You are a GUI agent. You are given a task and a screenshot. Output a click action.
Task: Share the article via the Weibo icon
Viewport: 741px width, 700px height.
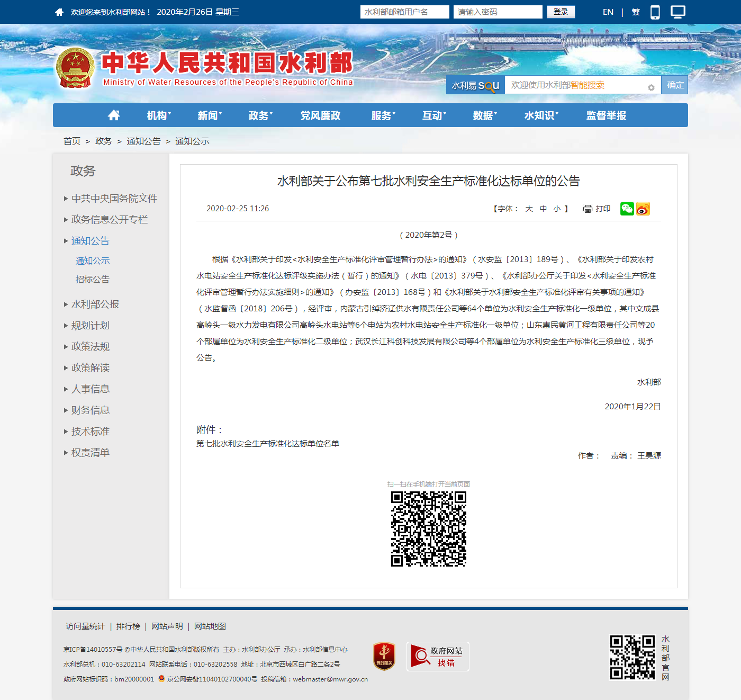[643, 209]
